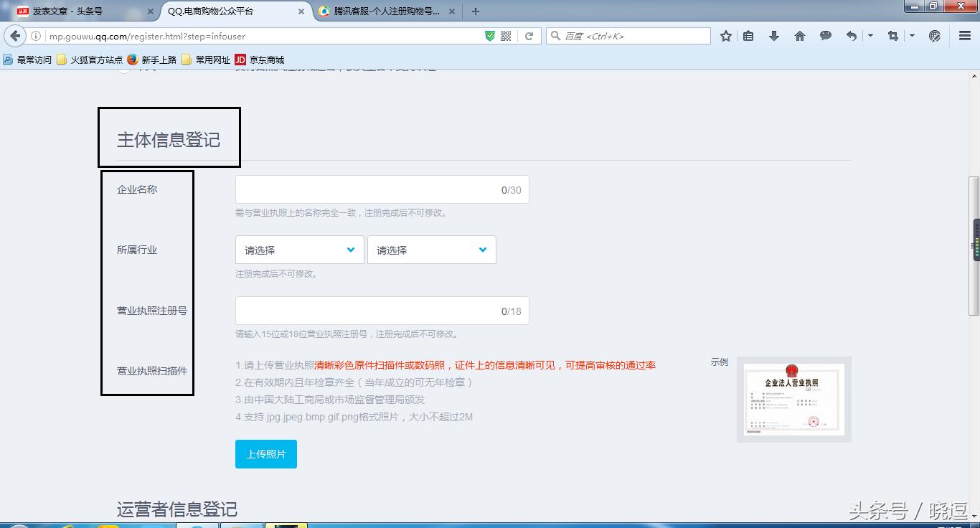Expand the dropdown arrow next to the undo icon
Image resolution: width=980 pixels, height=528 pixels.
[x=870, y=35]
